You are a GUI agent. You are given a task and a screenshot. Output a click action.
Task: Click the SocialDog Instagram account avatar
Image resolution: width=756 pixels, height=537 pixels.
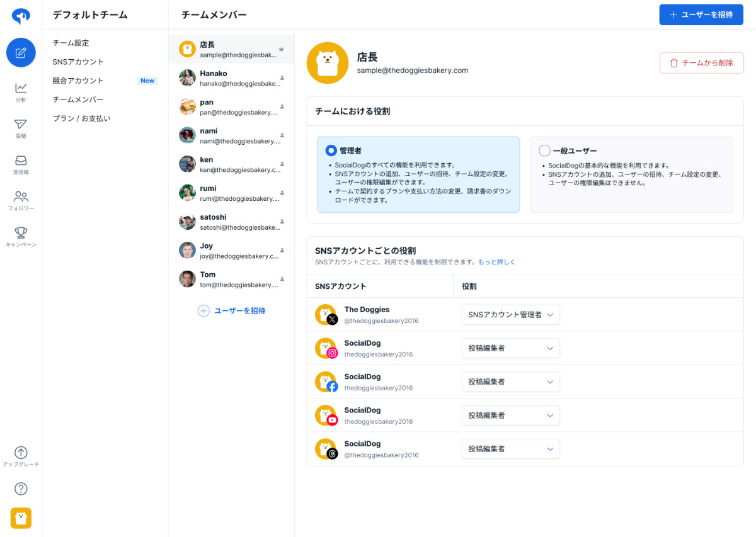click(326, 348)
